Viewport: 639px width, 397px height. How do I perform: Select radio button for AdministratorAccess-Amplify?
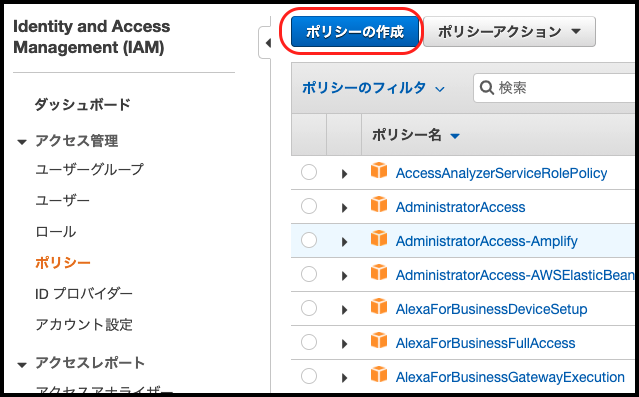click(309, 240)
